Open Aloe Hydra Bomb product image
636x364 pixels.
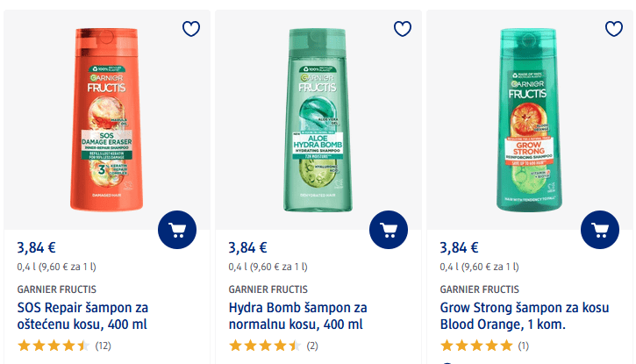click(x=318, y=118)
